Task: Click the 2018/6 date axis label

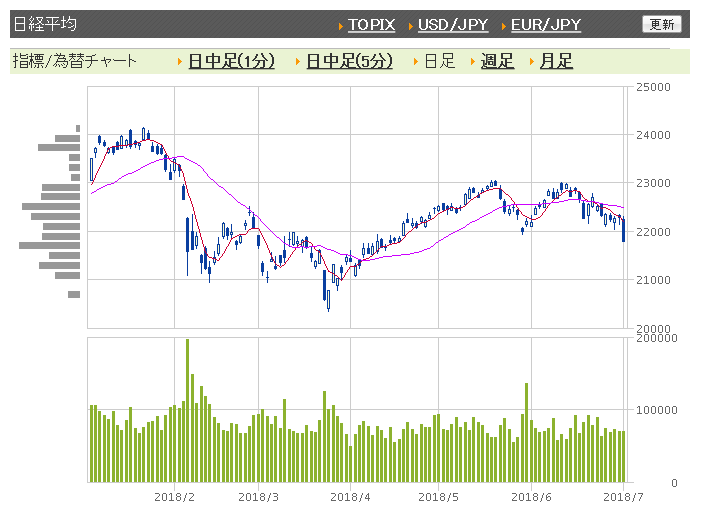Action: click(x=531, y=497)
